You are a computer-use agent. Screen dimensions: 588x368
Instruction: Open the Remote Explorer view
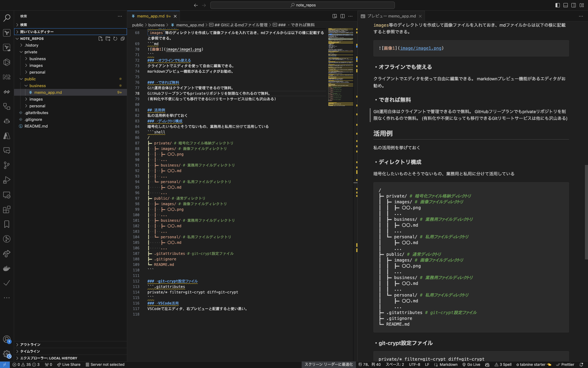click(x=7, y=195)
